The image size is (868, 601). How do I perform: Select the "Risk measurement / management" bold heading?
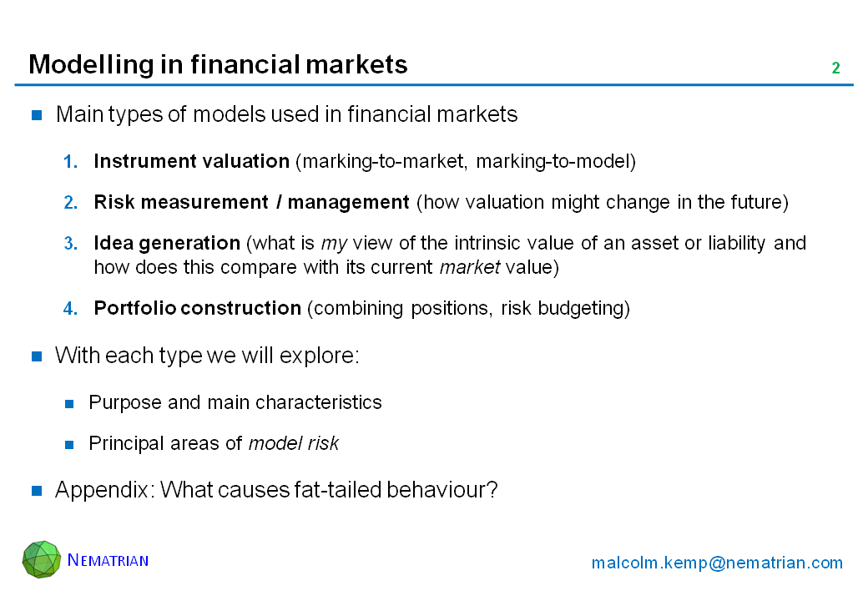coord(251,202)
